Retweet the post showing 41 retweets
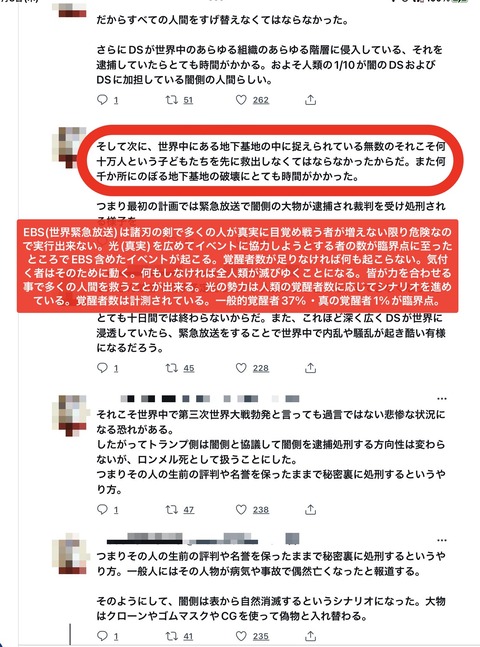480x647 pixels. 172,636
